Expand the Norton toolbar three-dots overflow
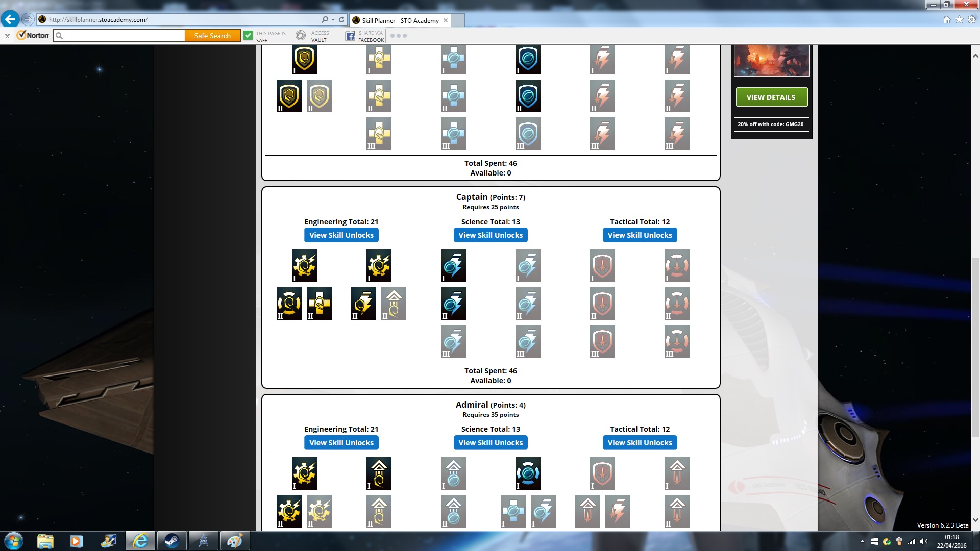This screenshot has height=551, width=980. [x=398, y=36]
